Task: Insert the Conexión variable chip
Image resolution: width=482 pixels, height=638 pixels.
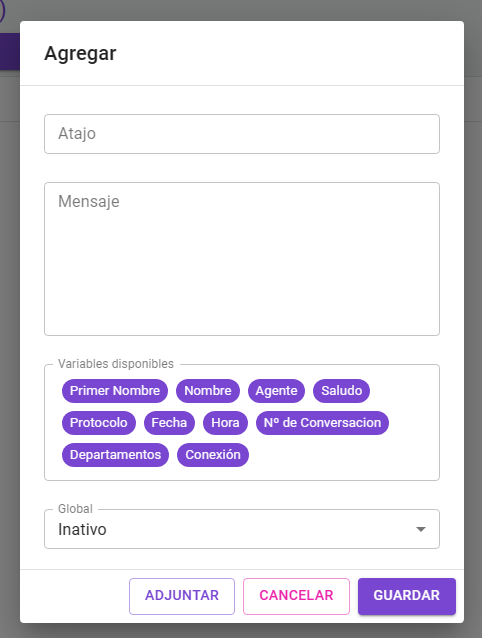Action: point(213,455)
